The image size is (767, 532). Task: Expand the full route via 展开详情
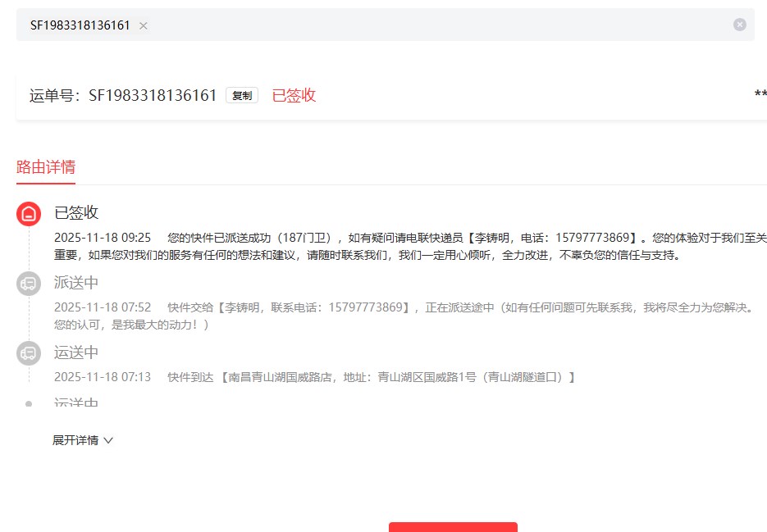pos(75,440)
